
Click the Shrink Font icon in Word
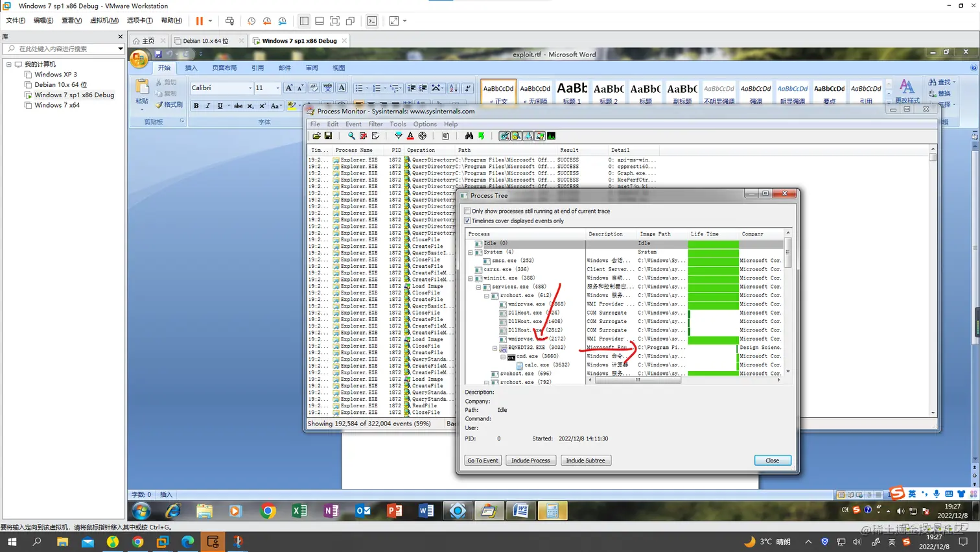pos(300,88)
